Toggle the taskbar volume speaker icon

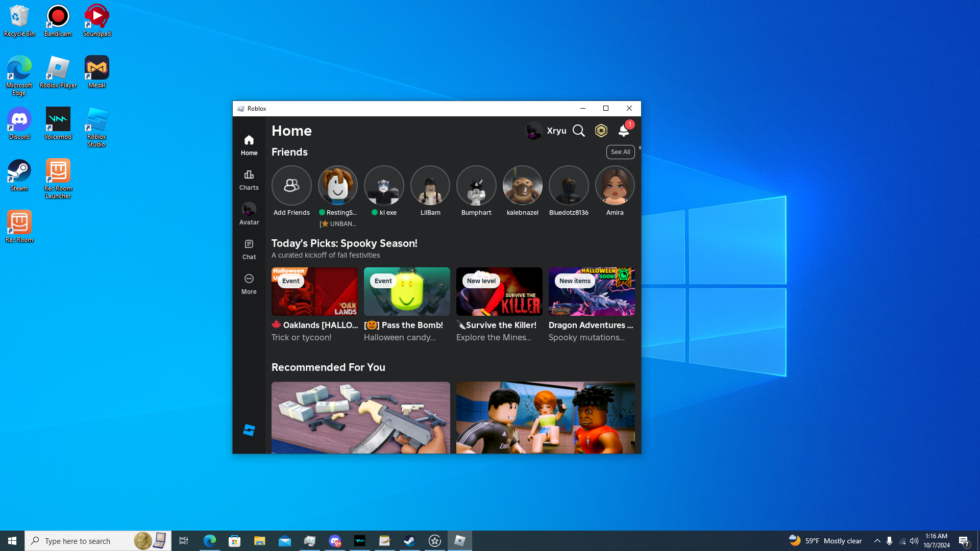tap(914, 541)
